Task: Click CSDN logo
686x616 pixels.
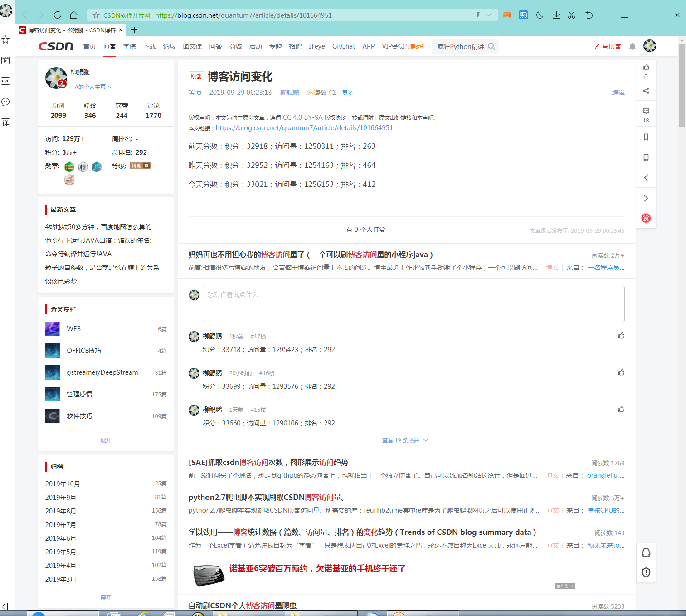Action: [x=56, y=46]
